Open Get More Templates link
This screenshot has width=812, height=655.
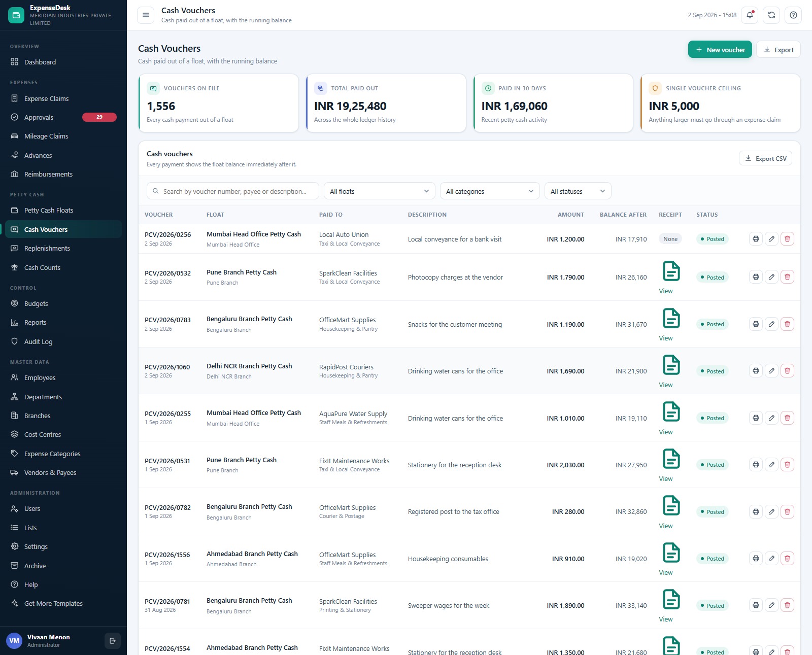point(63,603)
